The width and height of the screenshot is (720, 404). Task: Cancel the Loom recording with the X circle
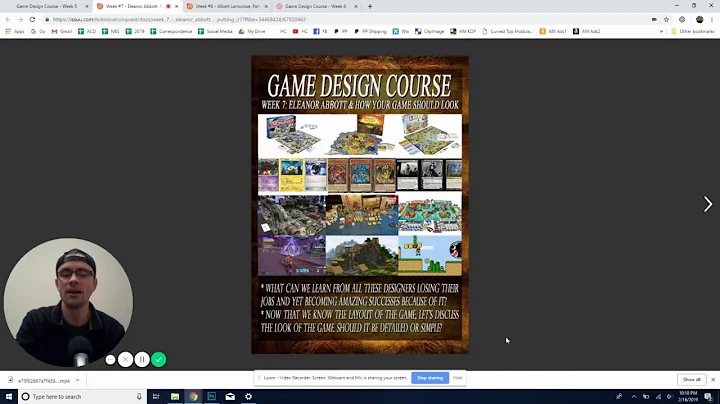125,359
